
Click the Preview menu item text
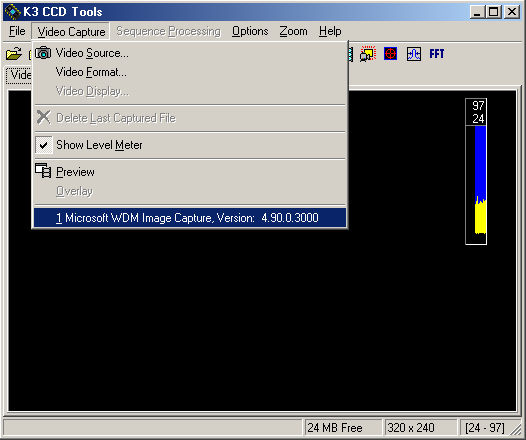pyautogui.click(x=75, y=172)
